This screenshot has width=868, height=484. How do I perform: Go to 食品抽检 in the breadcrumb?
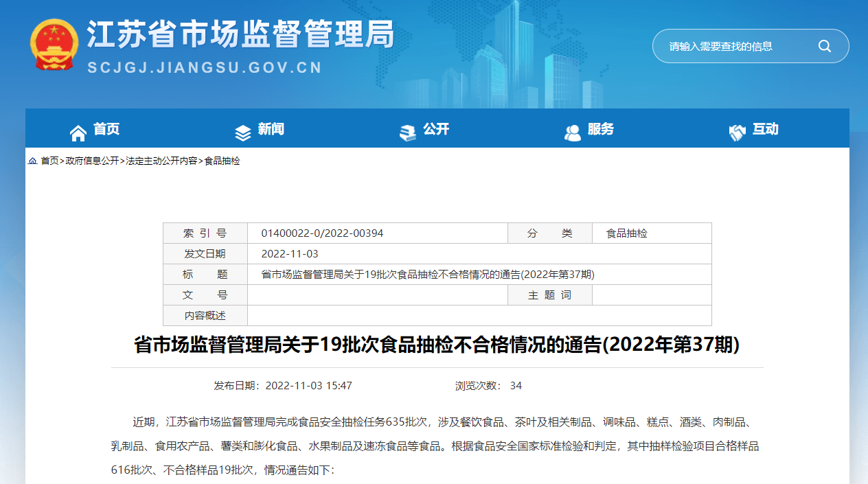click(x=222, y=161)
